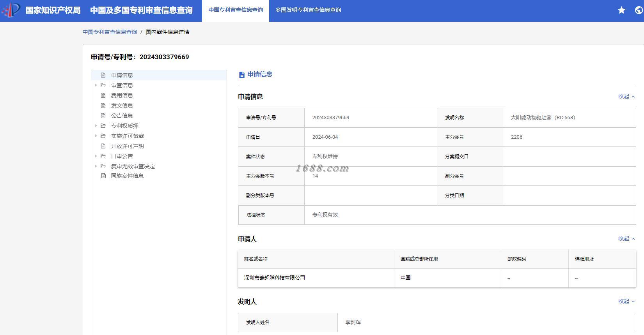This screenshot has width=644, height=335.
Task: Select 费用信息 in the left tree
Action: (122, 95)
